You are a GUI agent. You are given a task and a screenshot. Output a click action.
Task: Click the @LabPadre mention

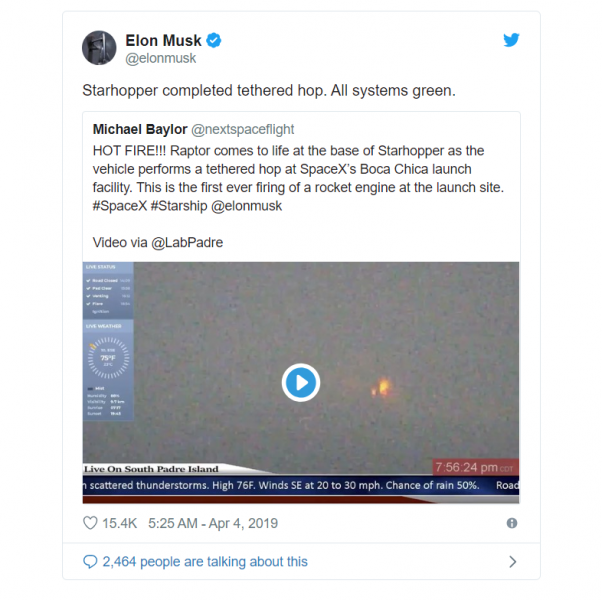(187, 243)
